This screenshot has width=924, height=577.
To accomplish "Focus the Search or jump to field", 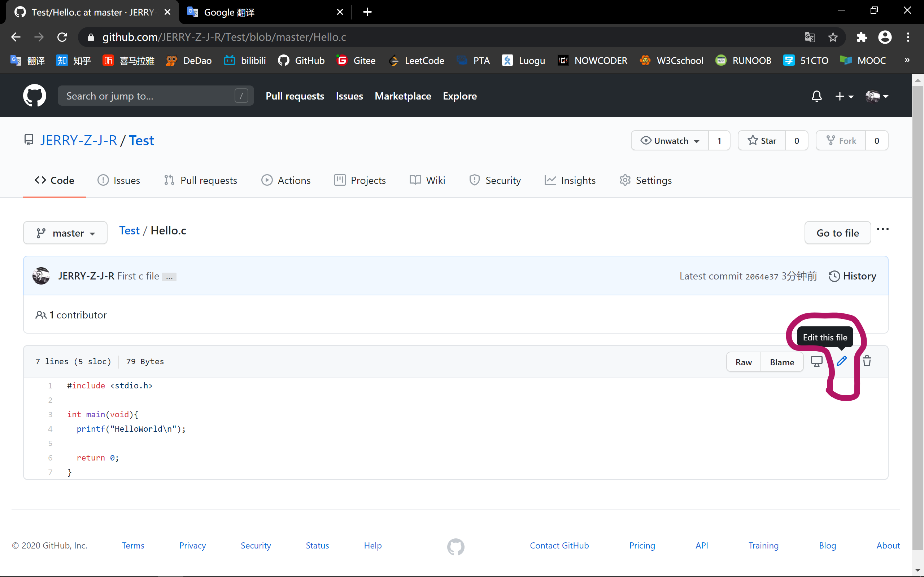I will point(149,96).
